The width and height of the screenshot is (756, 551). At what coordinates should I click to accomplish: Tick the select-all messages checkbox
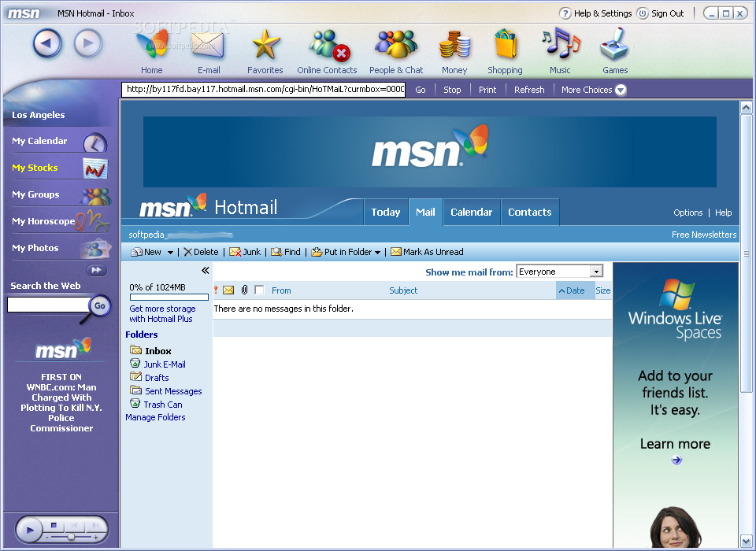click(x=259, y=290)
